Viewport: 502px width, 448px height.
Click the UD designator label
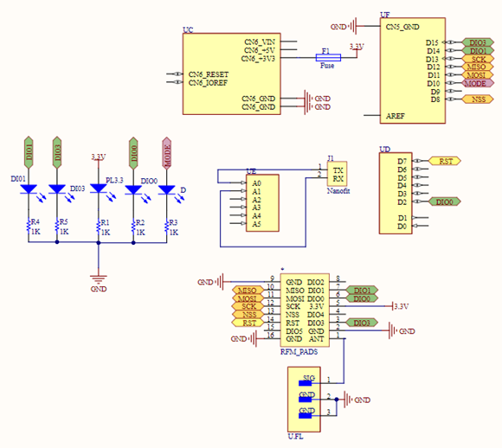point(385,149)
